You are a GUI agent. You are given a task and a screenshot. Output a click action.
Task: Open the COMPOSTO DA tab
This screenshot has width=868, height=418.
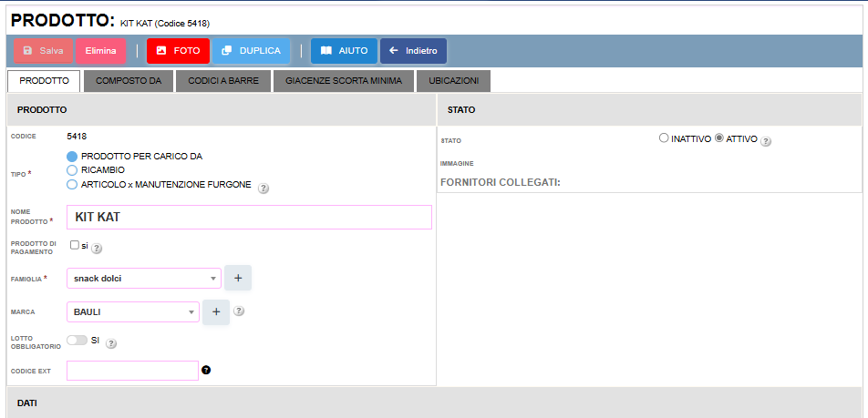(129, 81)
